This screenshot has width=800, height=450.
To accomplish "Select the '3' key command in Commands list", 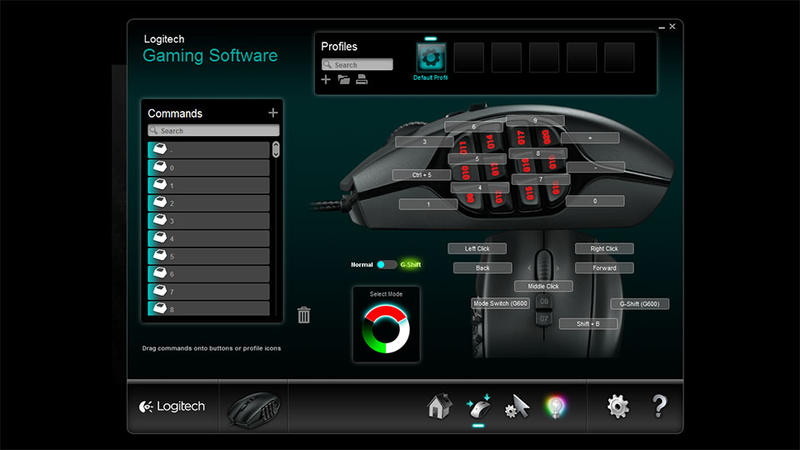I will (209, 220).
